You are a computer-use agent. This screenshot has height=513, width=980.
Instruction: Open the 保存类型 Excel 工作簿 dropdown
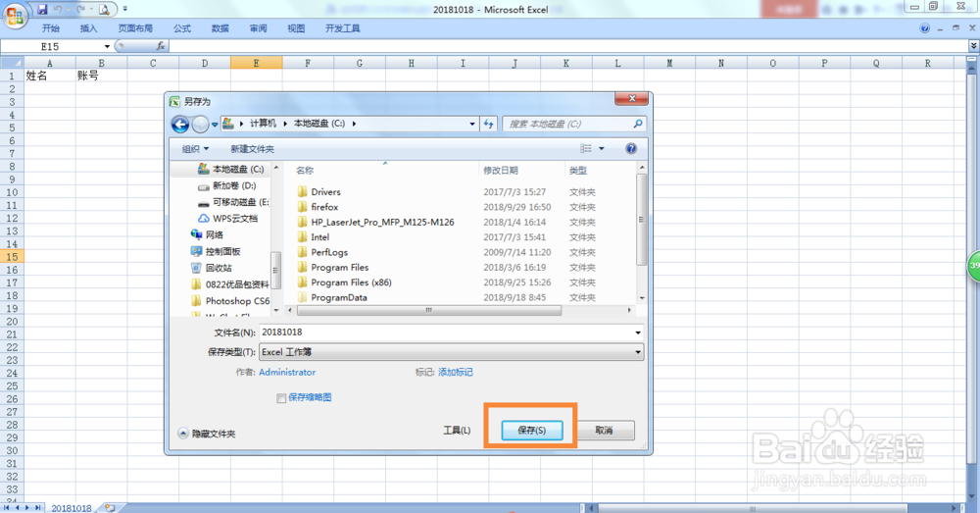pos(451,352)
